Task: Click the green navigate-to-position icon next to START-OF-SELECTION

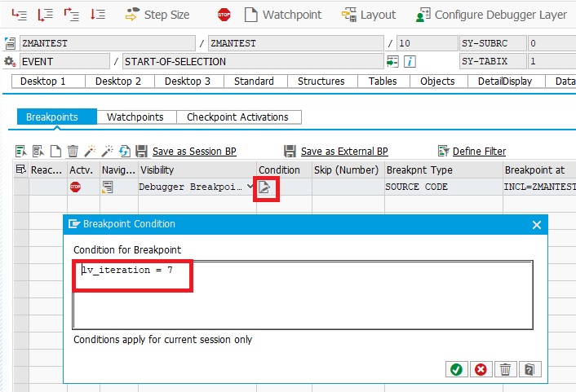Action: (392, 61)
